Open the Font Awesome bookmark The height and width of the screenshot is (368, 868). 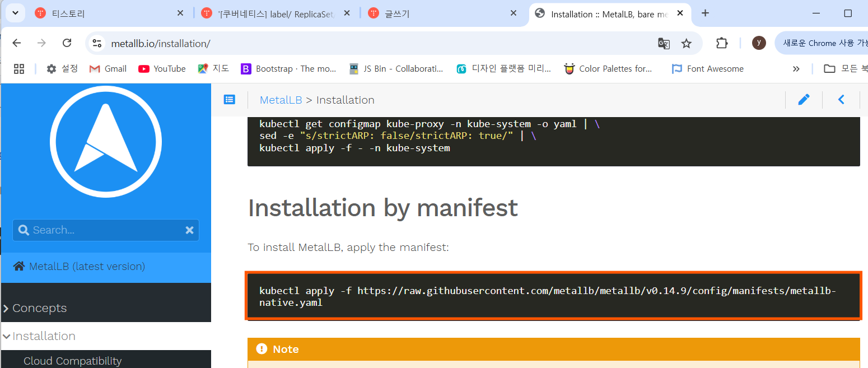click(708, 69)
